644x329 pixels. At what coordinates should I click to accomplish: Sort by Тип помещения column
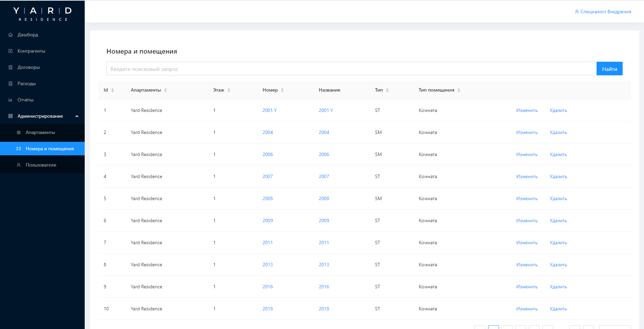pyautogui.click(x=459, y=90)
